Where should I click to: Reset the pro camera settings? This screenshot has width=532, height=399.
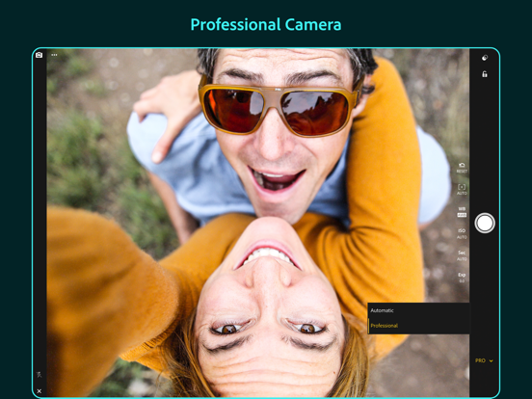462,168
